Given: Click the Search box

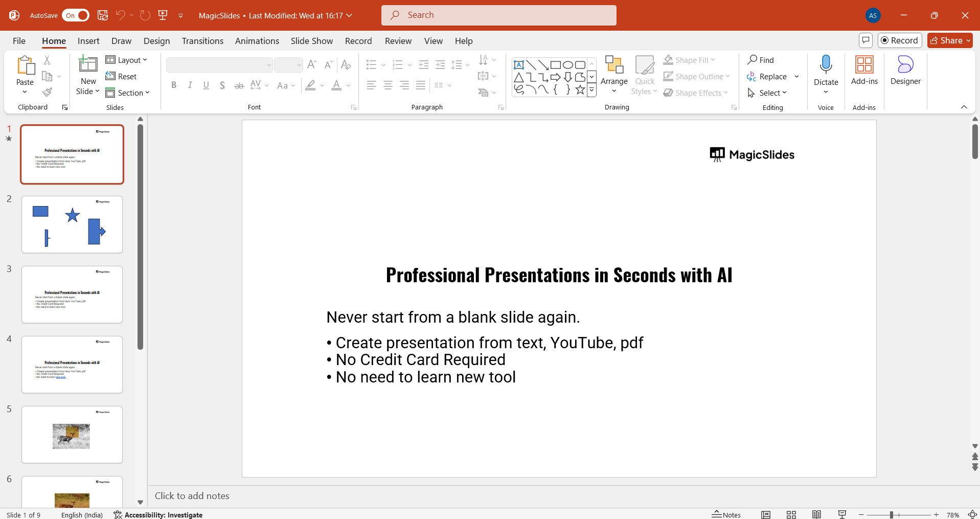Looking at the screenshot, I should tap(499, 15).
